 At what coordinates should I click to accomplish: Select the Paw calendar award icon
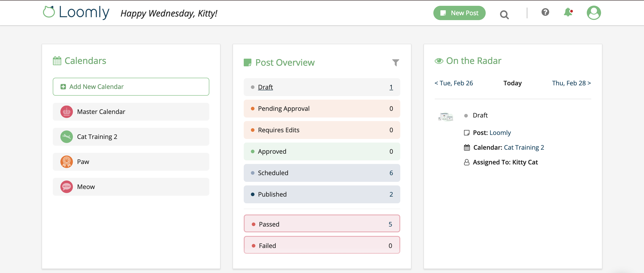coord(66,162)
